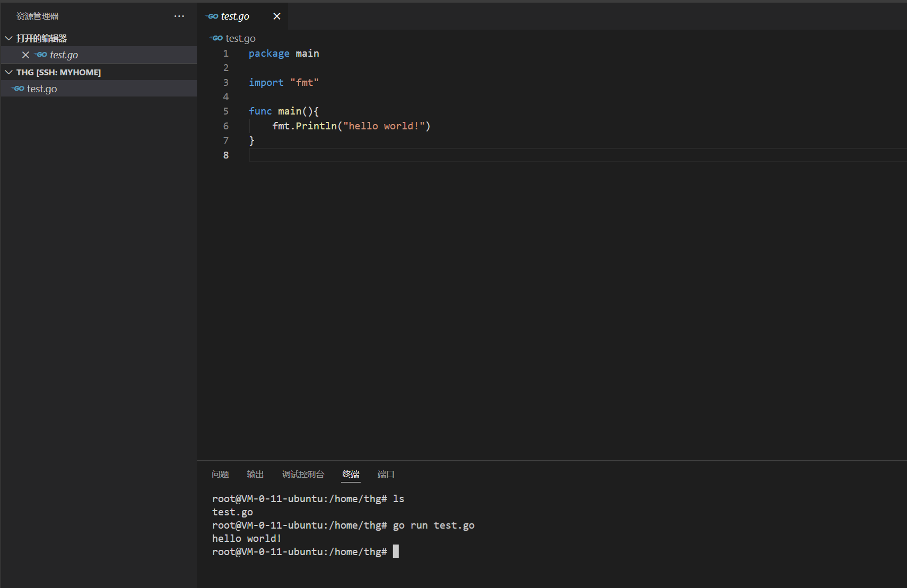
Task: Click the fmt.Println statement on line 6
Action: pos(351,126)
